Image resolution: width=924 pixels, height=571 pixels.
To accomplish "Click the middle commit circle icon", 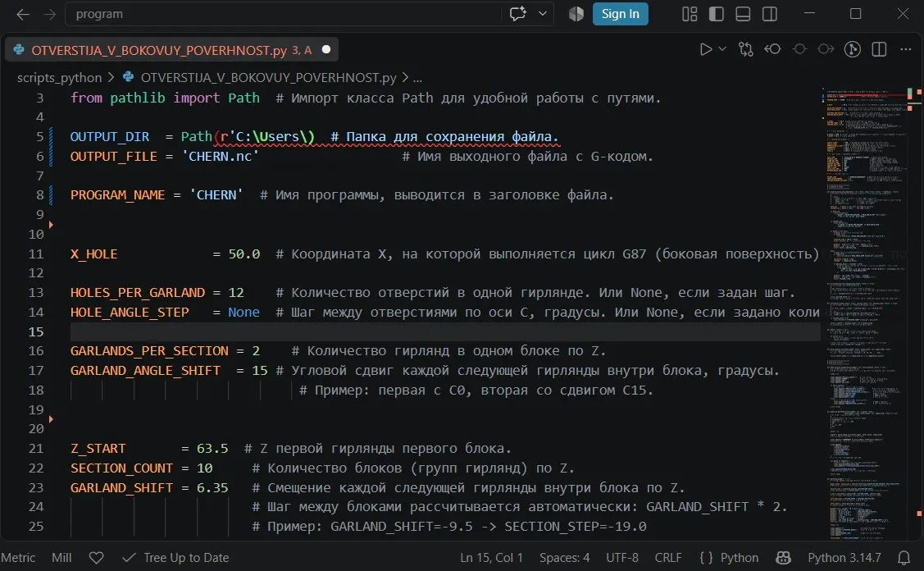I will (799, 49).
